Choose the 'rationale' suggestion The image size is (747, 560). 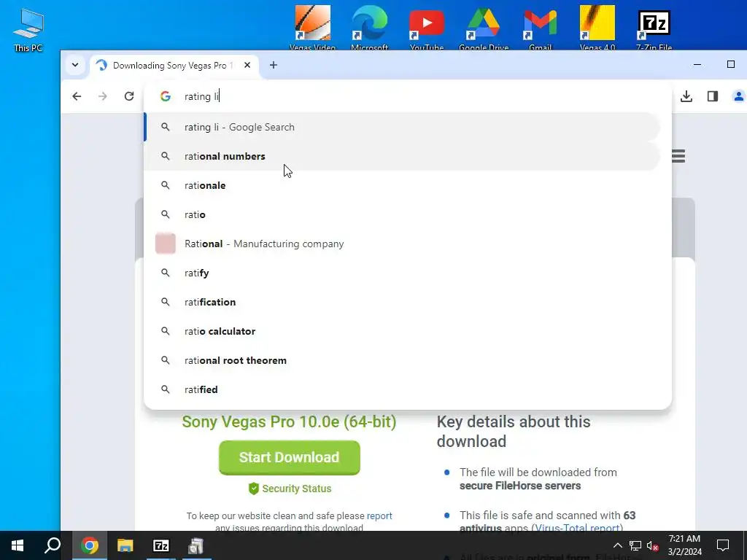tap(403, 185)
